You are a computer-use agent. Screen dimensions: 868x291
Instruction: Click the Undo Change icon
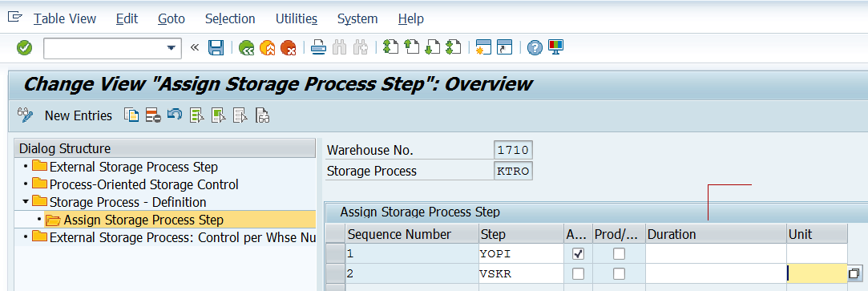175,115
